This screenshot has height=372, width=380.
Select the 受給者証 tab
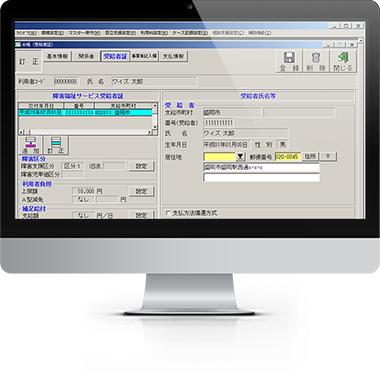click(x=115, y=56)
